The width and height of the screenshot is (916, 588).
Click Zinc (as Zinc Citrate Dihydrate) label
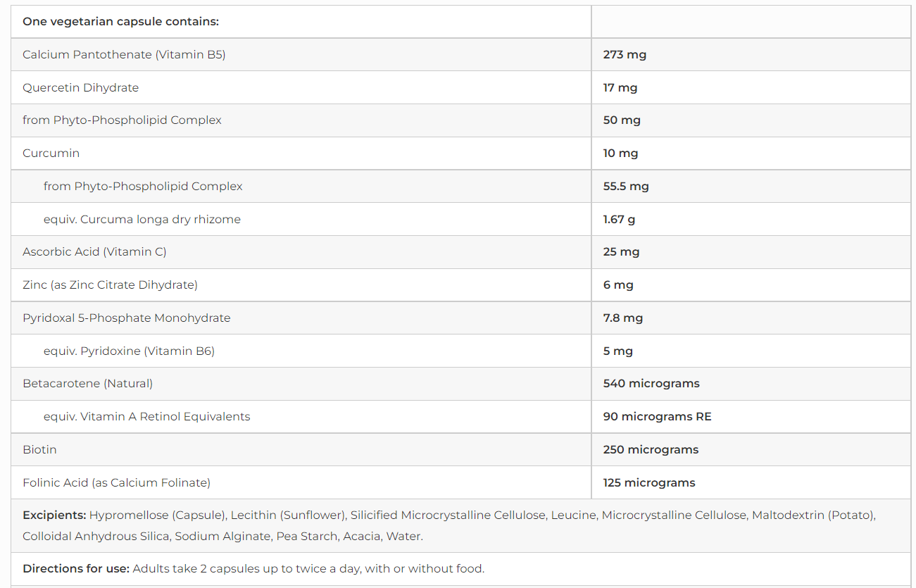(x=110, y=284)
